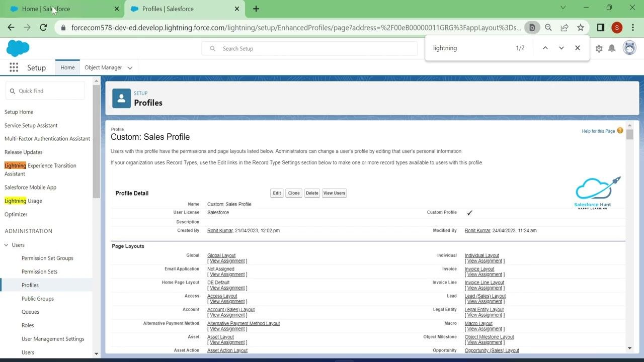This screenshot has width=644, height=362.
Task: Click the share page icon in address bar
Action: click(565, 28)
